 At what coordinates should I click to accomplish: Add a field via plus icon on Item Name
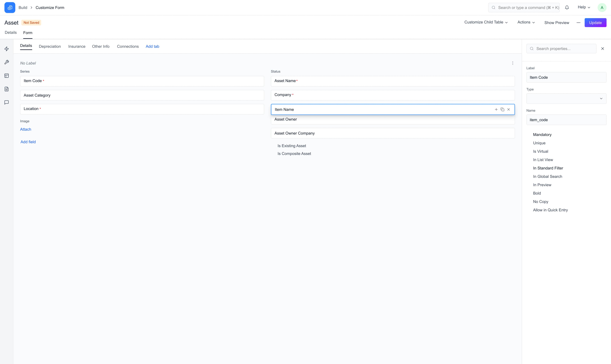496,109
